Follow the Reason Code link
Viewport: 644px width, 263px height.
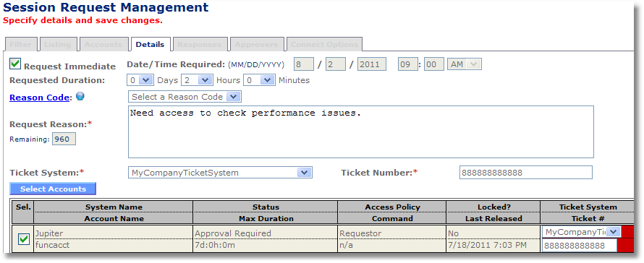coord(39,98)
